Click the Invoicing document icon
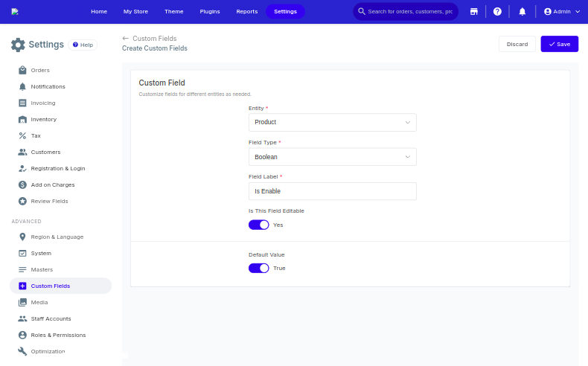The image size is (588, 366). (22, 103)
